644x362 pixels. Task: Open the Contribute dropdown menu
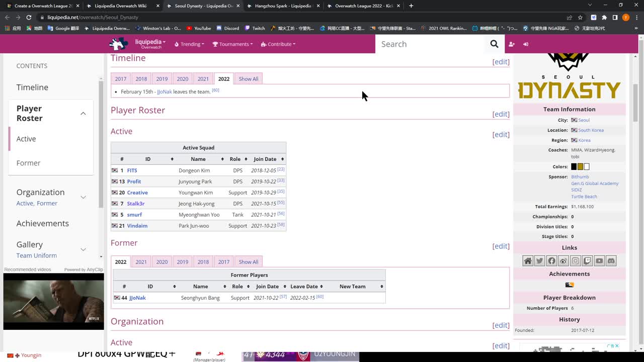(x=278, y=44)
